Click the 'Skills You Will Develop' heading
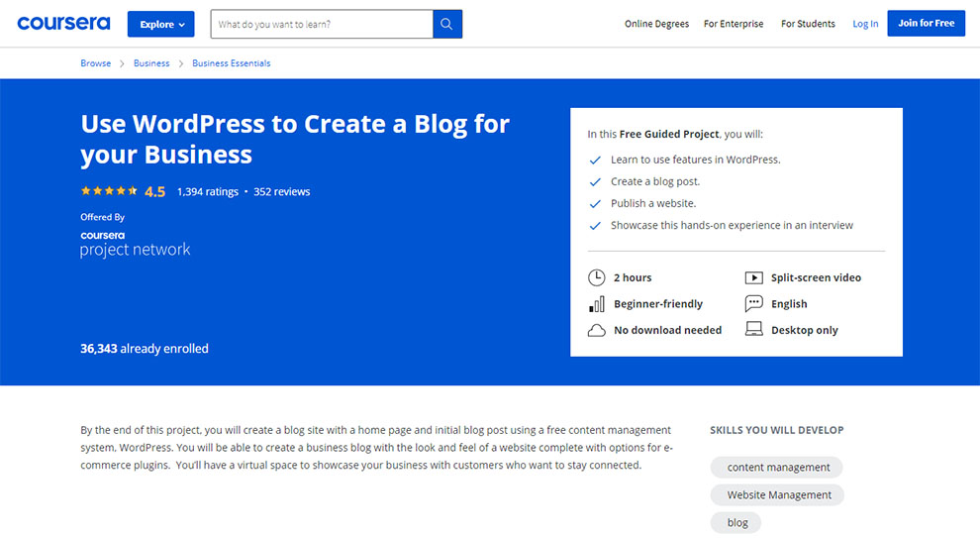This screenshot has height=538, width=980. (777, 430)
